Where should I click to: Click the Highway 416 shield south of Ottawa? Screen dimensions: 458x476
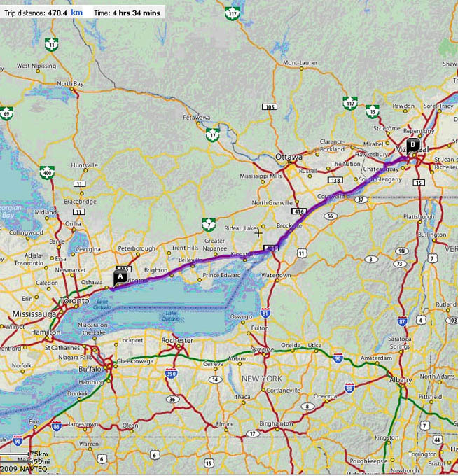(301, 211)
